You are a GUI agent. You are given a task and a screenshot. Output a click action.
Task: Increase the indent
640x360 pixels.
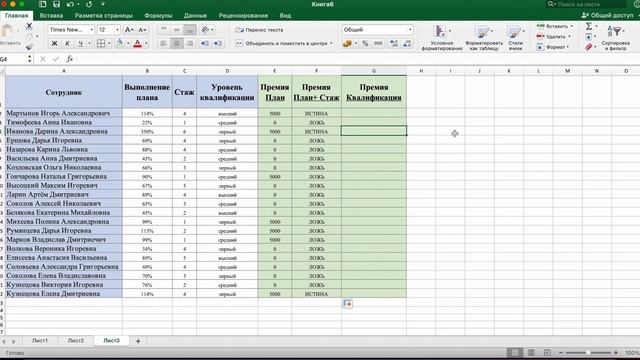tap(218, 43)
